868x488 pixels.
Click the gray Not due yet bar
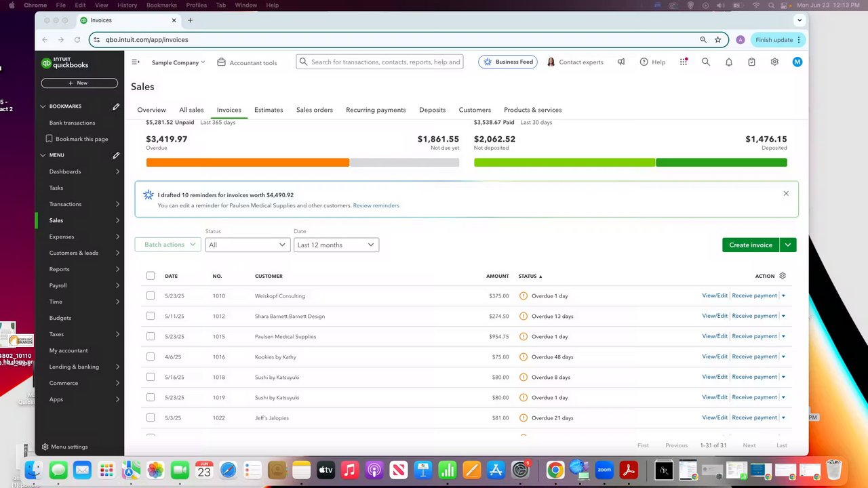(x=404, y=163)
